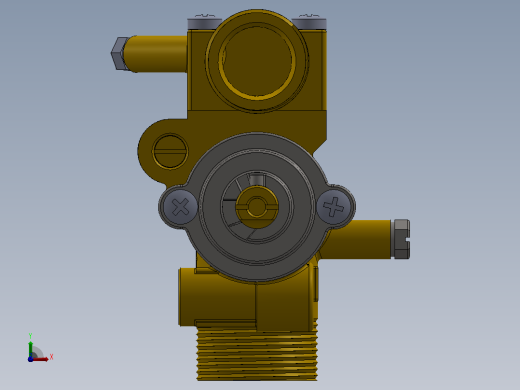
Task: Click the orientation triad's red X axis
Action: 41,359
